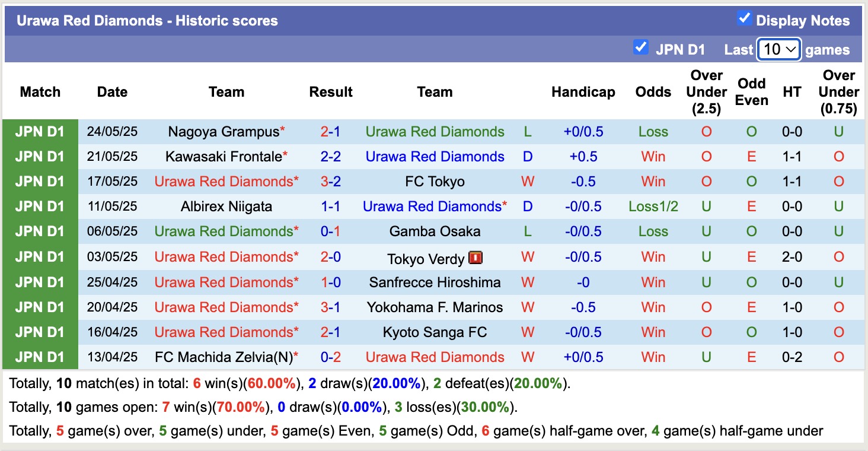Image resolution: width=868 pixels, height=451 pixels.
Task: Click the JPN D1 cell for 24/05/25 match
Action: (x=40, y=132)
